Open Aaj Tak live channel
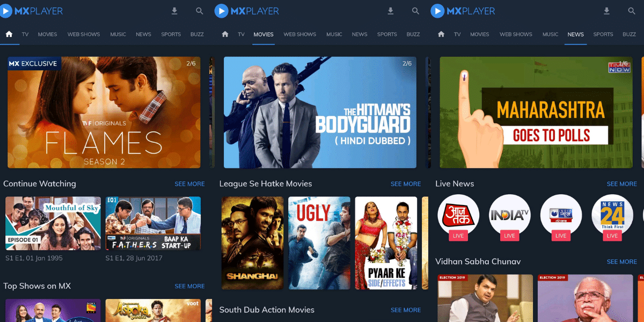This screenshot has height=322, width=644. pos(458,215)
